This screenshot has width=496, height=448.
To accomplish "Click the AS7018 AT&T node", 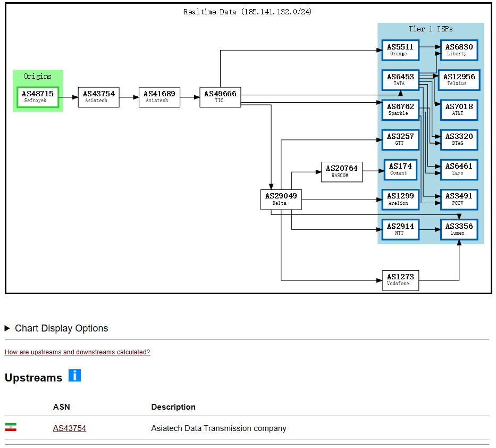I will click(x=459, y=110).
